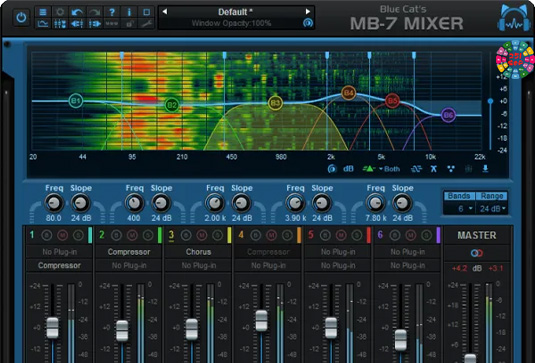Open band 3 Chorus plug-in slot
Viewport: 535px width, 363px height.
tap(198, 252)
